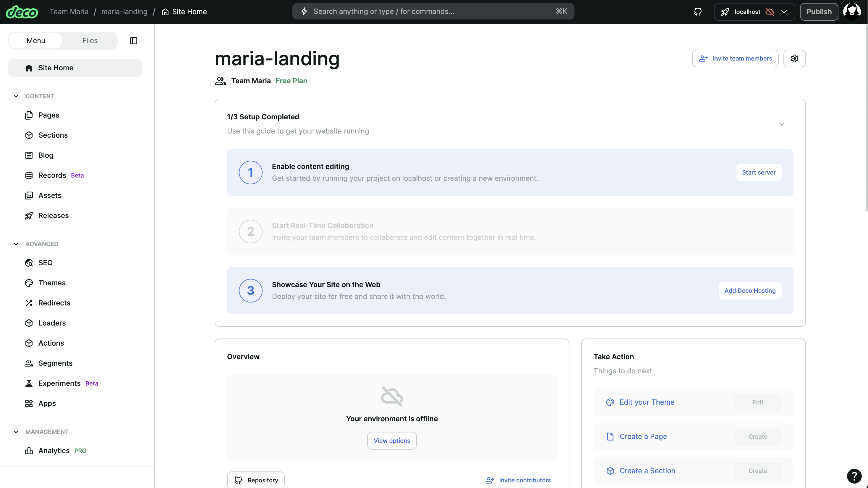The width and height of the screenshot is (868, 488).
Task: Open Pages in the sidebar menu
Action: click(x=48, y=115)
